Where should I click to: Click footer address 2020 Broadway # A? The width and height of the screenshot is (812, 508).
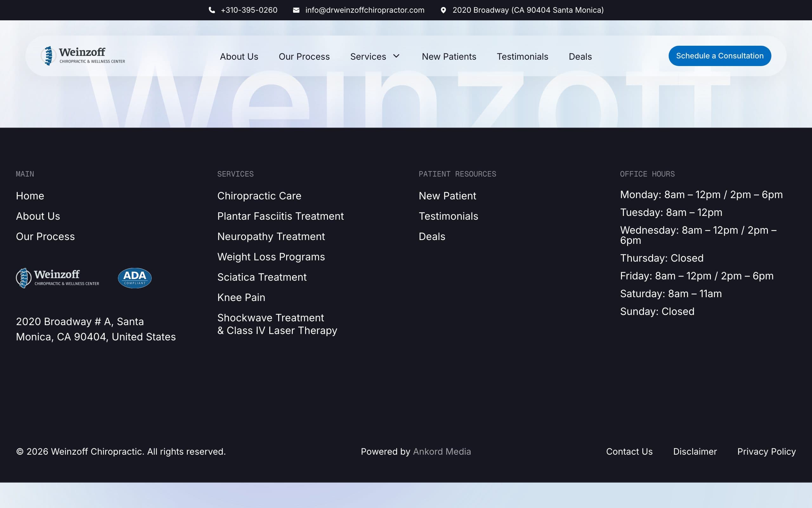point(95,329)
